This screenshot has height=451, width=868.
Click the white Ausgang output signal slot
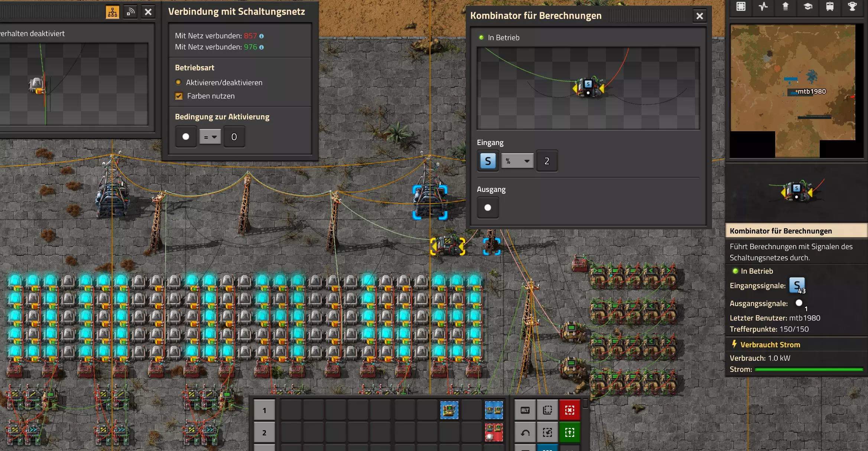488,207
